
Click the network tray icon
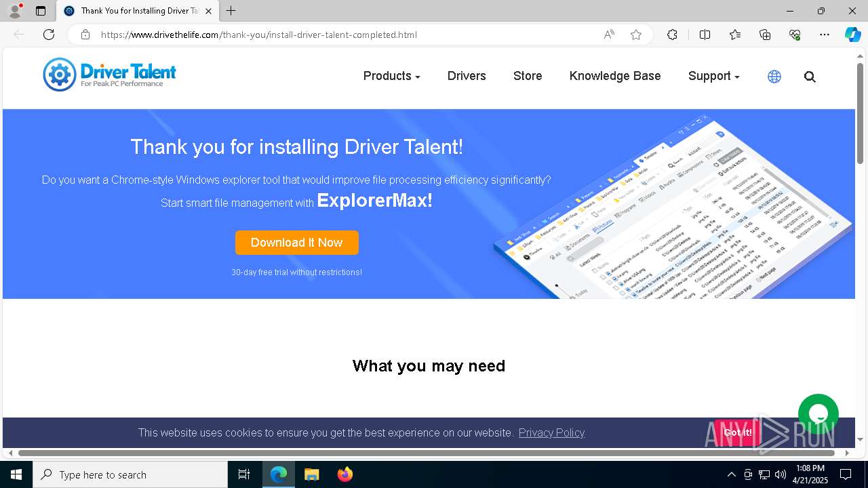point(764,474)
